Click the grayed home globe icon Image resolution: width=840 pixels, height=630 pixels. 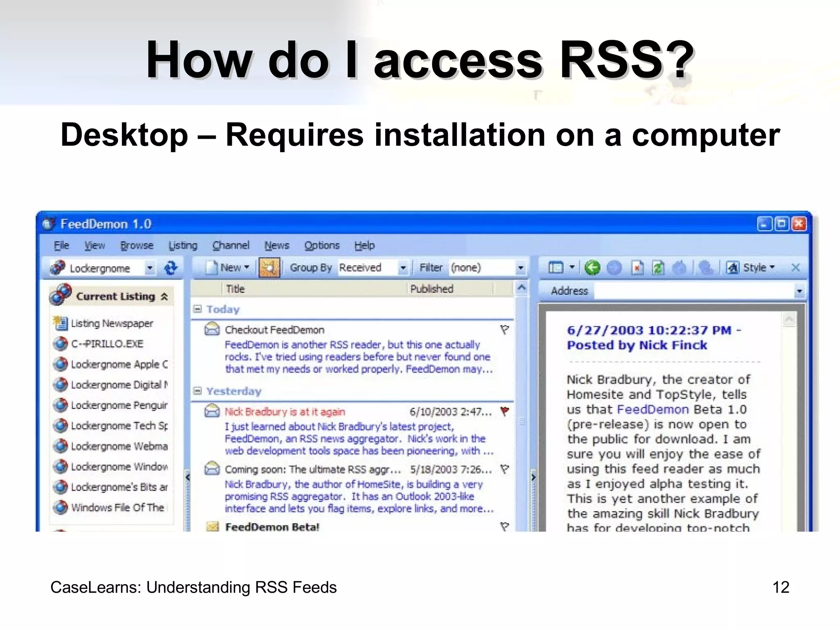680,268
